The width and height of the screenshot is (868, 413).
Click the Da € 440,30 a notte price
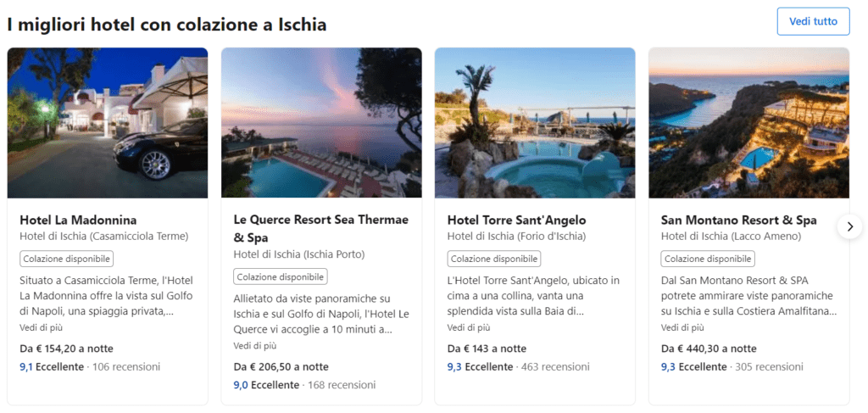[709, 349]
